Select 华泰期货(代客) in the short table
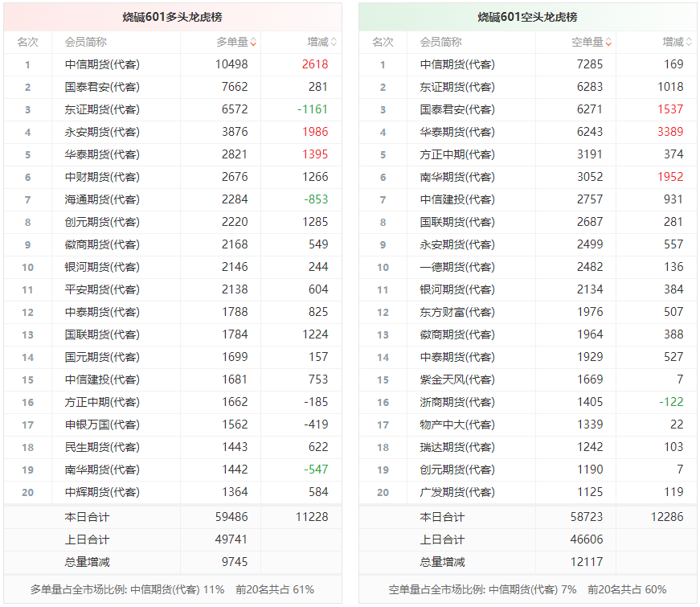The image size is (700, 607). pyautogui.click(x=457, y=132)
